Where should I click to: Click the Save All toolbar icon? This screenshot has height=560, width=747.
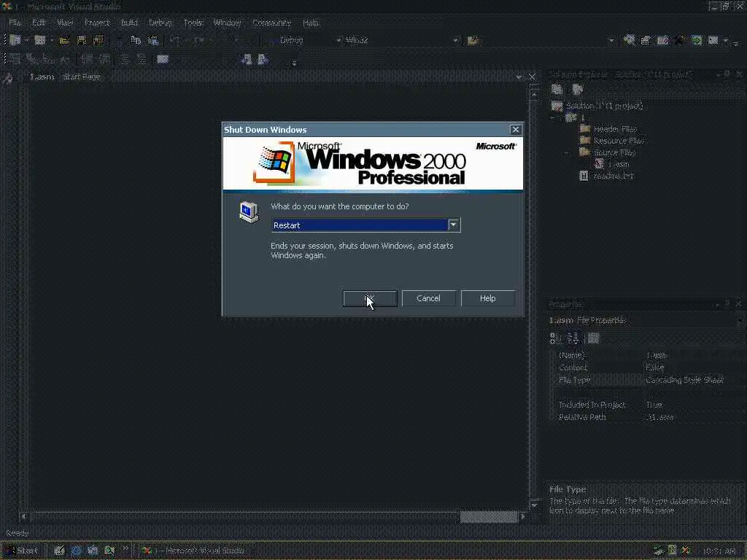pyautogui.click(x=98, y=41)
